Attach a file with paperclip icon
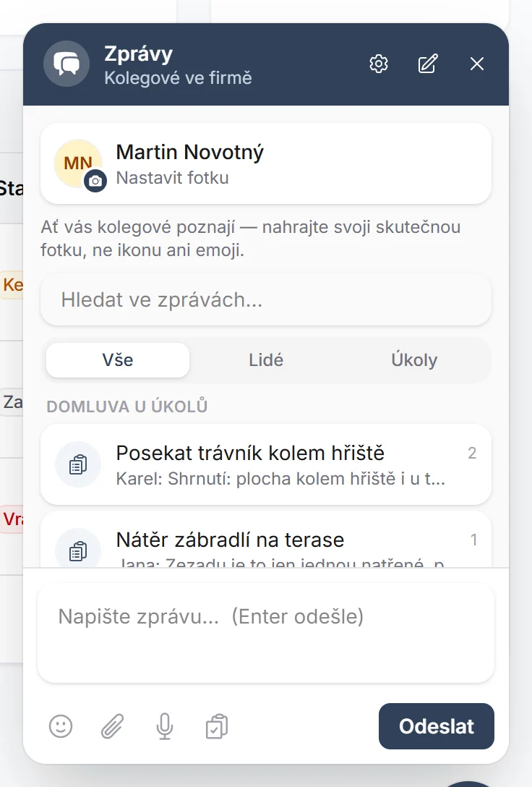This screenshot has height=787, width=532. pos(112,726)
